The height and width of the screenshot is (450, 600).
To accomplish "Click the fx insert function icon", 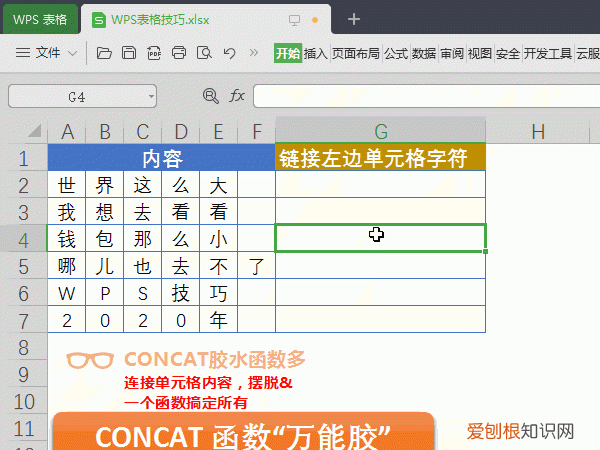I will (x=237, y=96).
